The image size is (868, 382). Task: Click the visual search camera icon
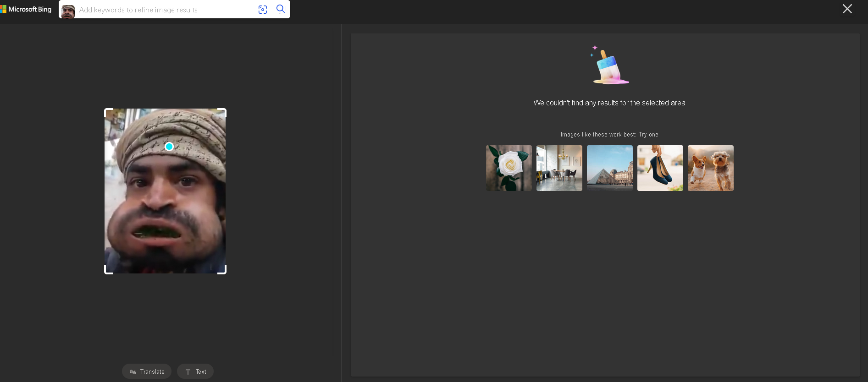tap(263, 10)
